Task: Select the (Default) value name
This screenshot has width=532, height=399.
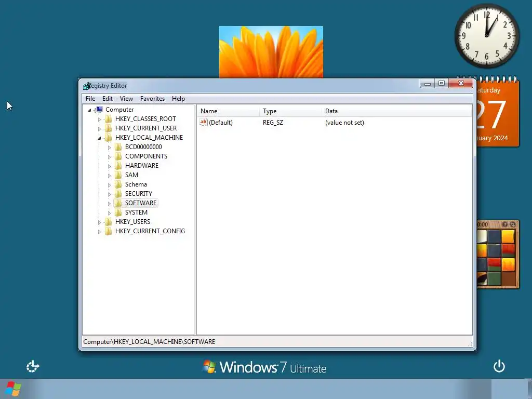Action: coord(221,123)
